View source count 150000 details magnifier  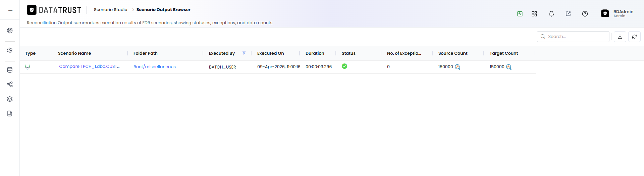458,67
